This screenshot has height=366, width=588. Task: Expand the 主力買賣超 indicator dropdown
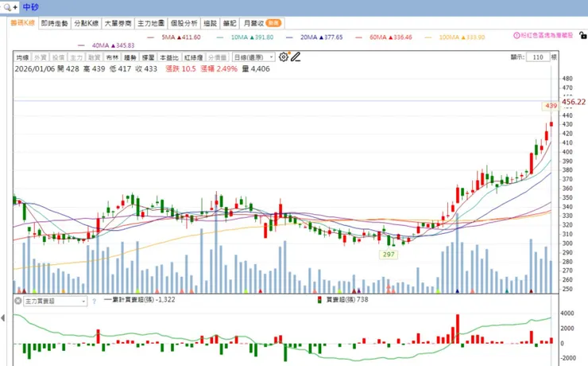point(56,301)
